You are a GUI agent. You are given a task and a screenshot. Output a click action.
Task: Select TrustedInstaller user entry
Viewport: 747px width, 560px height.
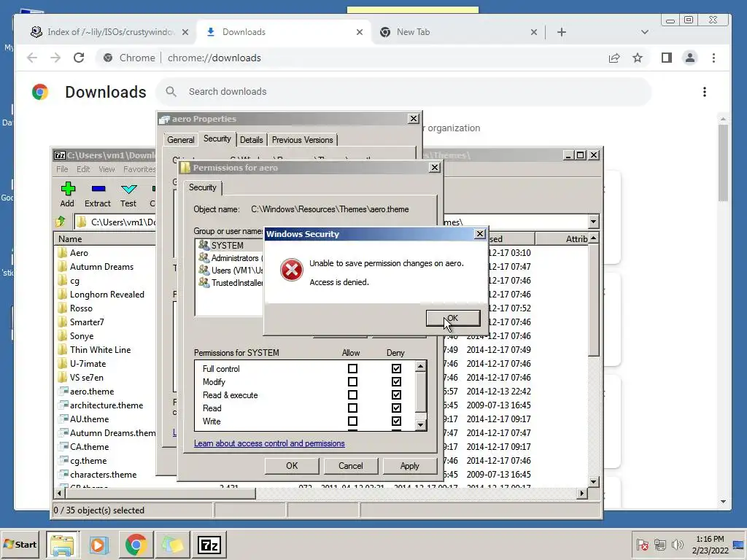[x=230, y=283]
